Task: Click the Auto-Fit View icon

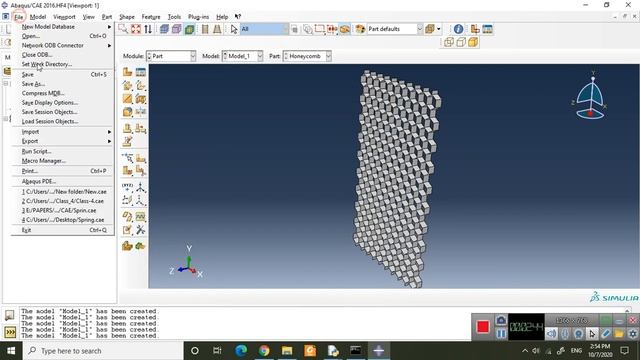Action: click(136, 29)
